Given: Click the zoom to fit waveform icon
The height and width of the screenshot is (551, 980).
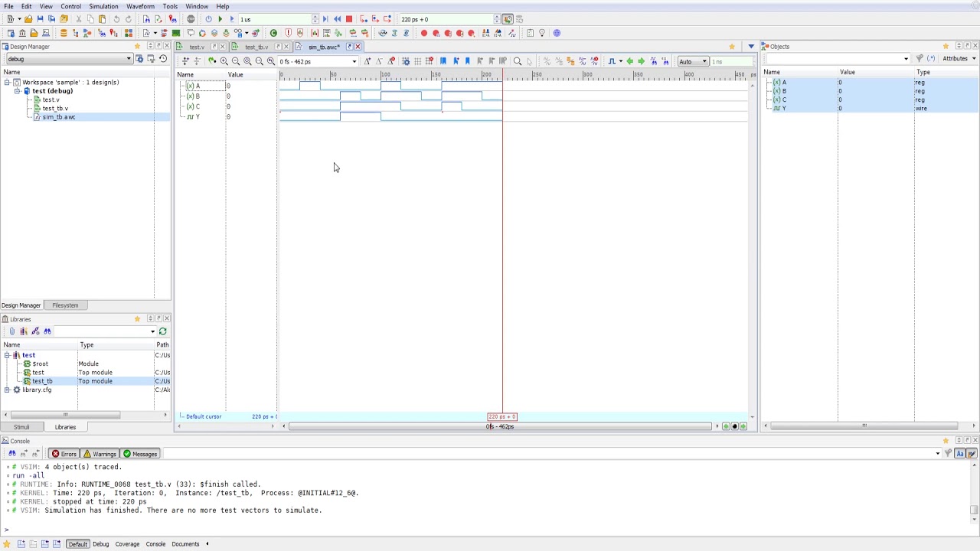Looking at the screenshot, I should [x=247, y=61].
